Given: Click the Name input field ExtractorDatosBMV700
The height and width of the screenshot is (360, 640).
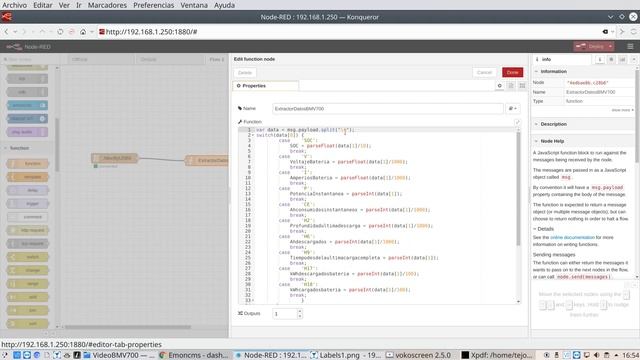Looking at the screenshot, I should 388,109.
